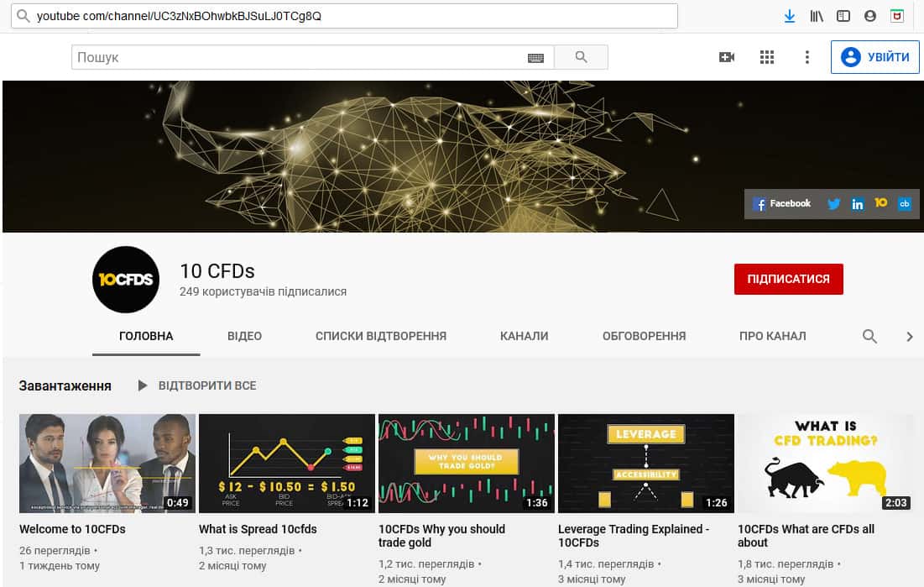Expand more tabs with right chevron
This screenshot has width=924, height=587.
pos(909,337)
